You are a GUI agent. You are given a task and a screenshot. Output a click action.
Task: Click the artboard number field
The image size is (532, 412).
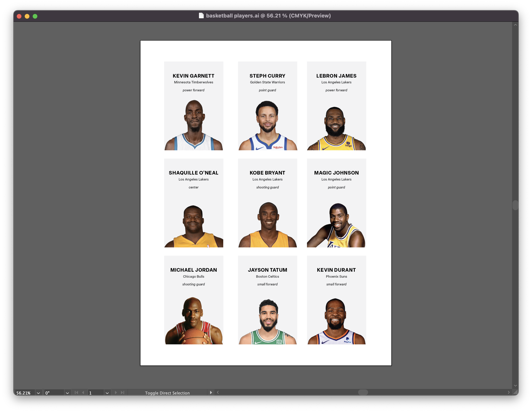[x=96, y=393]
